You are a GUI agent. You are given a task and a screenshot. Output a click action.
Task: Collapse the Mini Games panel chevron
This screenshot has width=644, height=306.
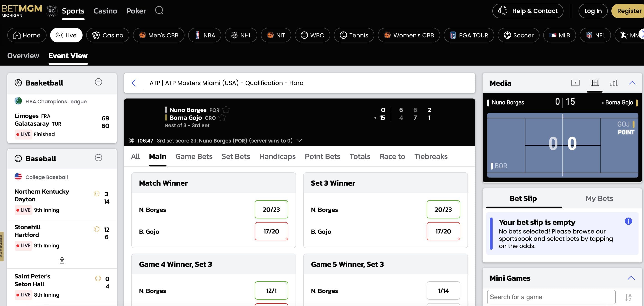[x=631, y=277]
